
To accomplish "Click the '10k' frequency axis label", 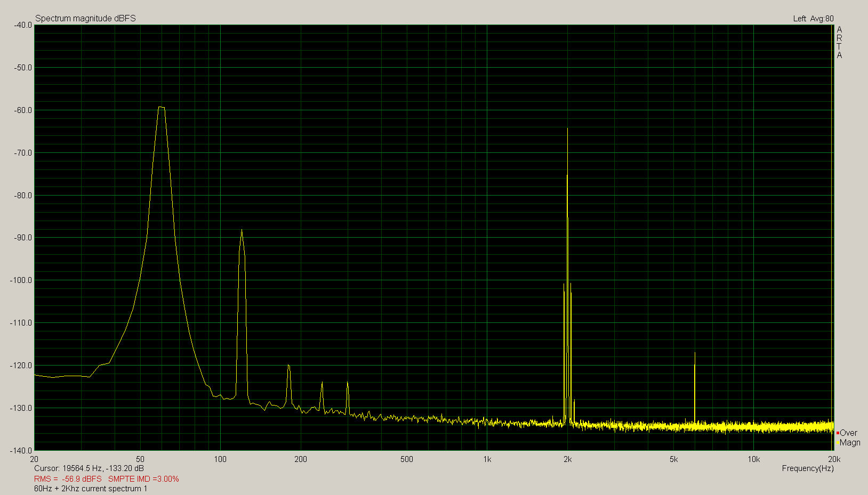I will (x=753, y=459).
